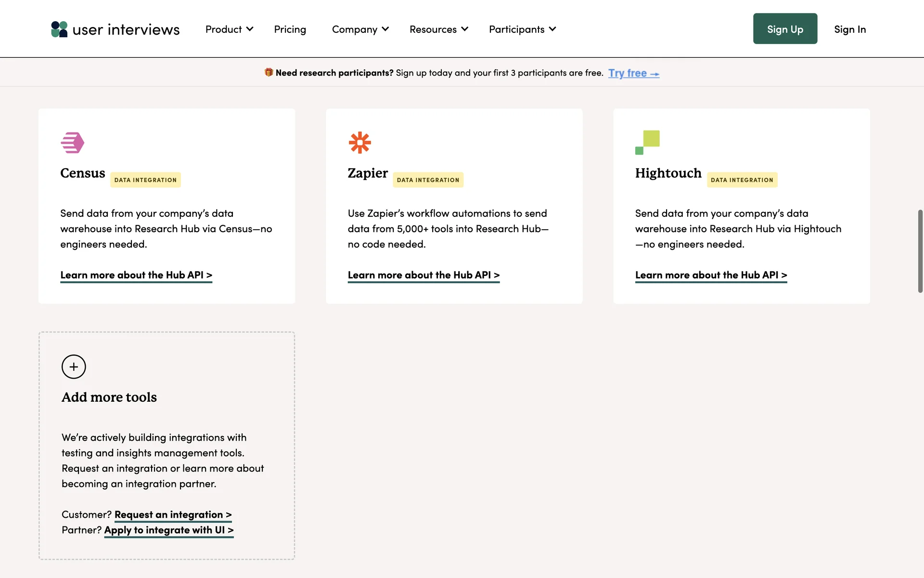Expand the Resources navigation dropdown

[x=438, y=29]
